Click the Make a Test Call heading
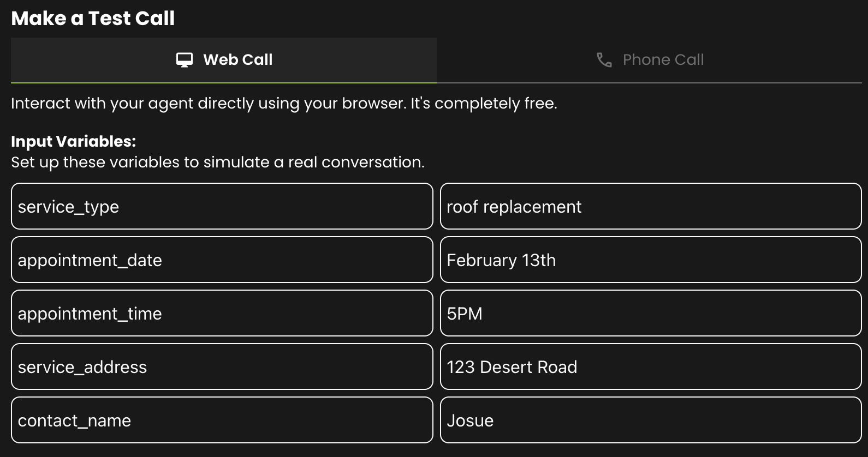The image size is (868, 457). (x=93, y=19)
